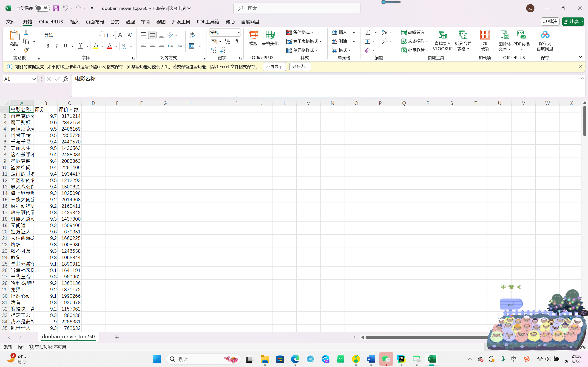This screenshot has height=367, width=588.
Task: Toggle Italic formatting
Action: pyautogui.click(x=57, y=46)
